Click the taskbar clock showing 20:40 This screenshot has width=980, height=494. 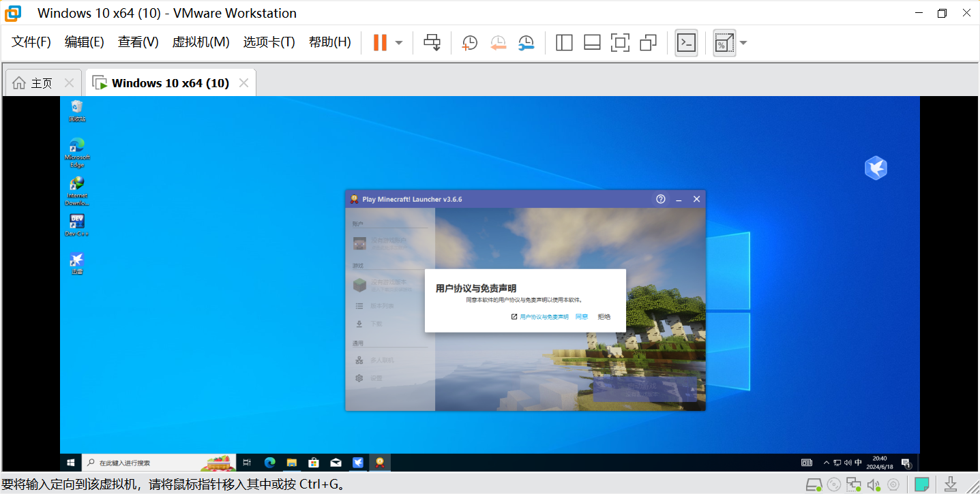click(x=880, y=463)
